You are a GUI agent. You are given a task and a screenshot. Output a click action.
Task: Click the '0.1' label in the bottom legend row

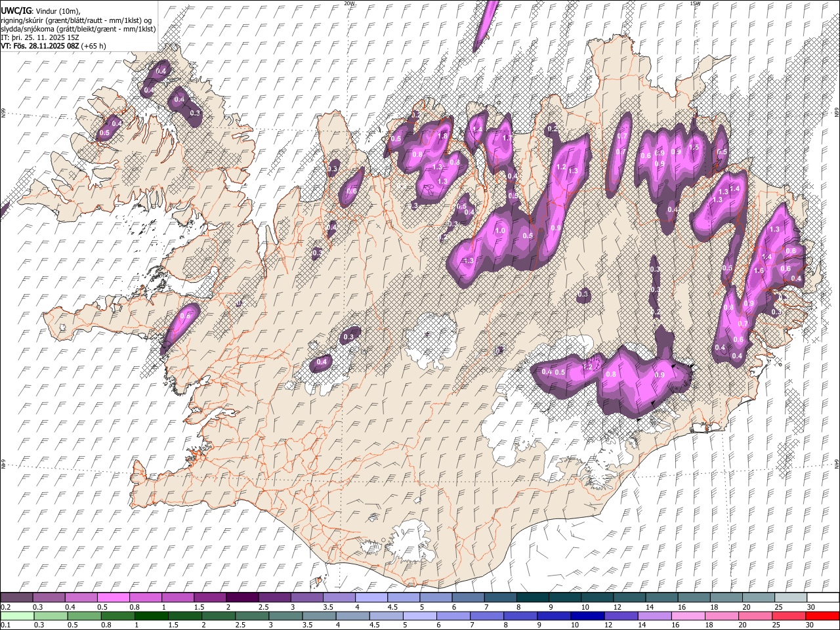click(5, 625)
